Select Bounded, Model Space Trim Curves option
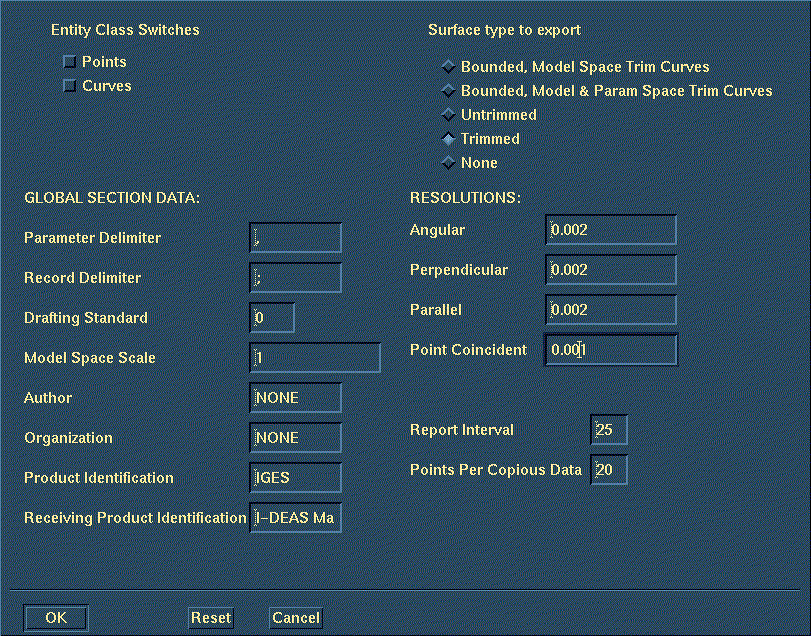This screenshot has height=636, width=811. pos(449,67)
